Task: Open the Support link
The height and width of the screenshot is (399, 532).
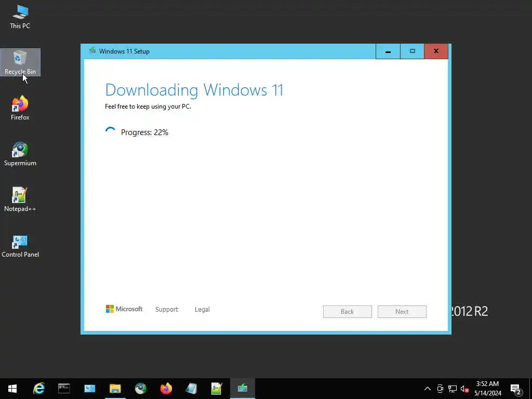Action: (167, 310)
